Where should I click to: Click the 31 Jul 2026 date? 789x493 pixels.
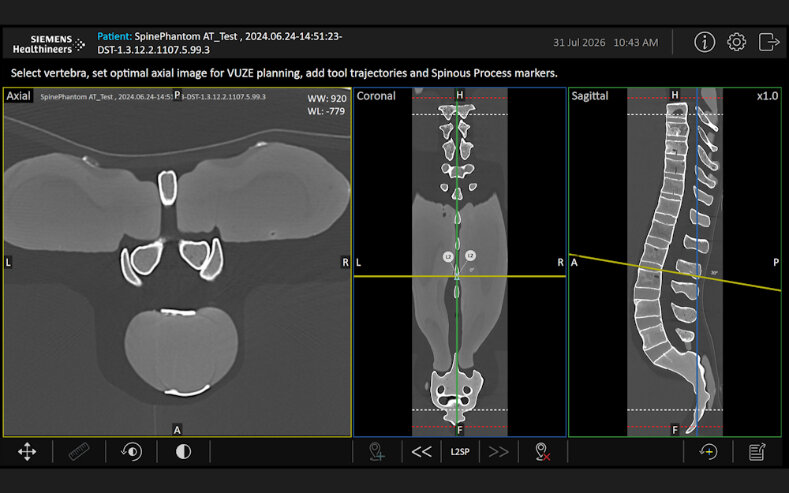click(x=579, y=43)
